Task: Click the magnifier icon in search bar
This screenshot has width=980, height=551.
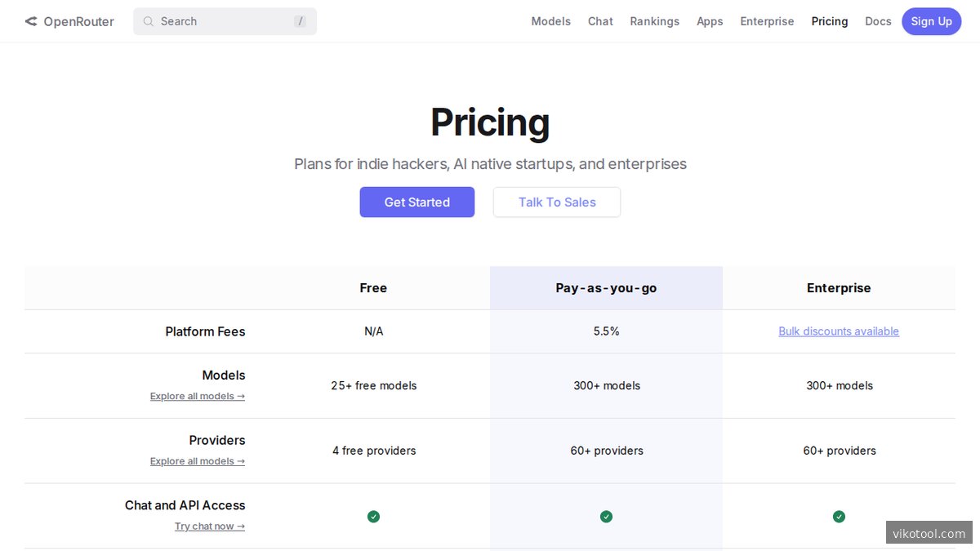Action: point(148,21)
